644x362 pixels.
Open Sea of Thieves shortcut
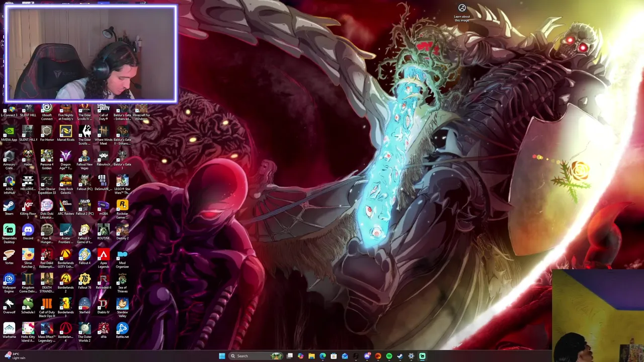[x=122, y=284]
